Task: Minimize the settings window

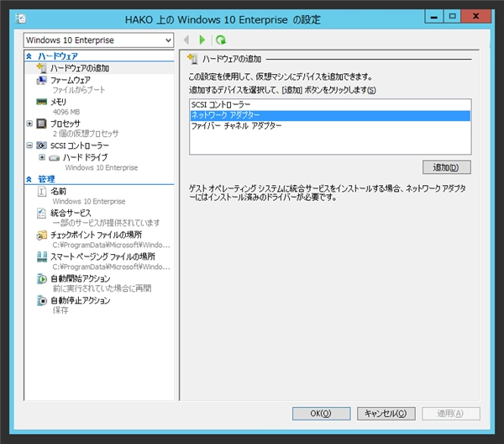Action: click(434, 16)
